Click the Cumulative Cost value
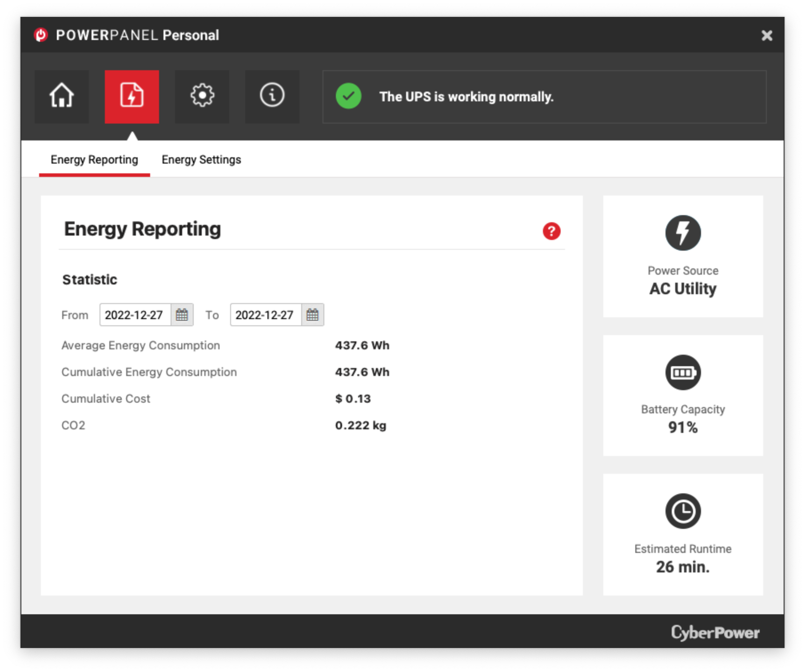 (353, 399)
